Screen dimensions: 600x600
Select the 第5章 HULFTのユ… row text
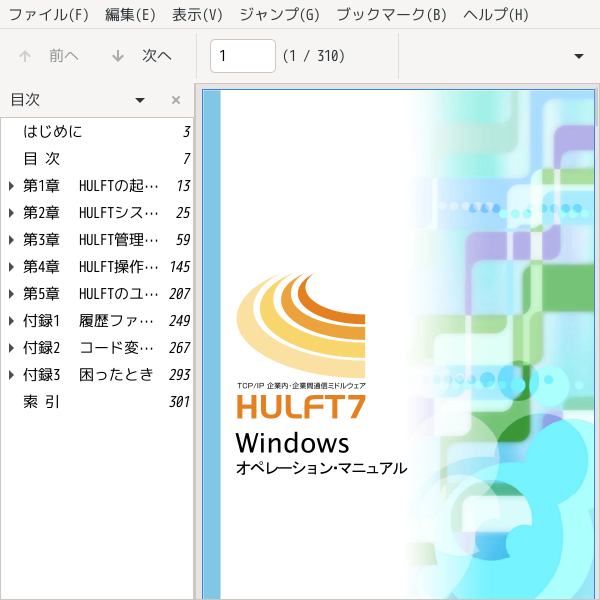(91, 294)
